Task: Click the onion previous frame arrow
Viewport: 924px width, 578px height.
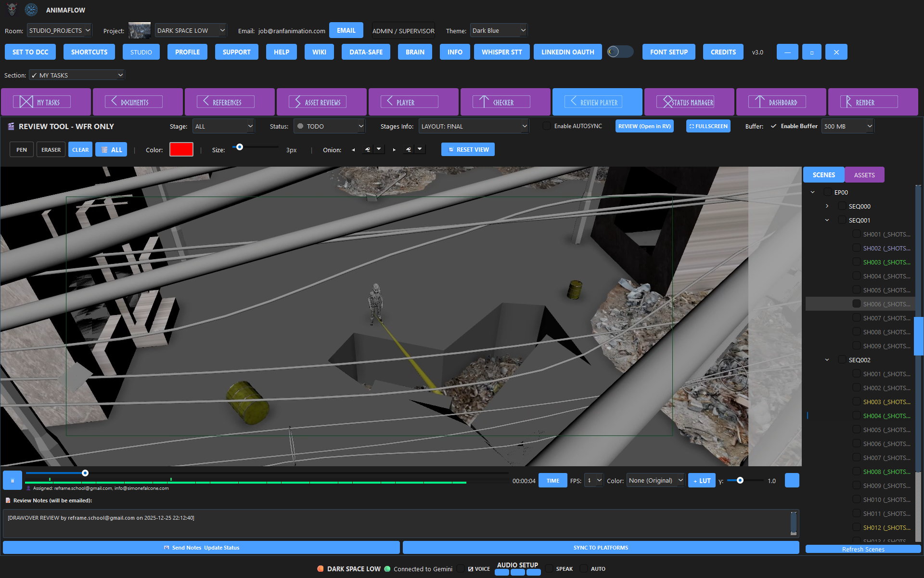Action: pos(353,150)
